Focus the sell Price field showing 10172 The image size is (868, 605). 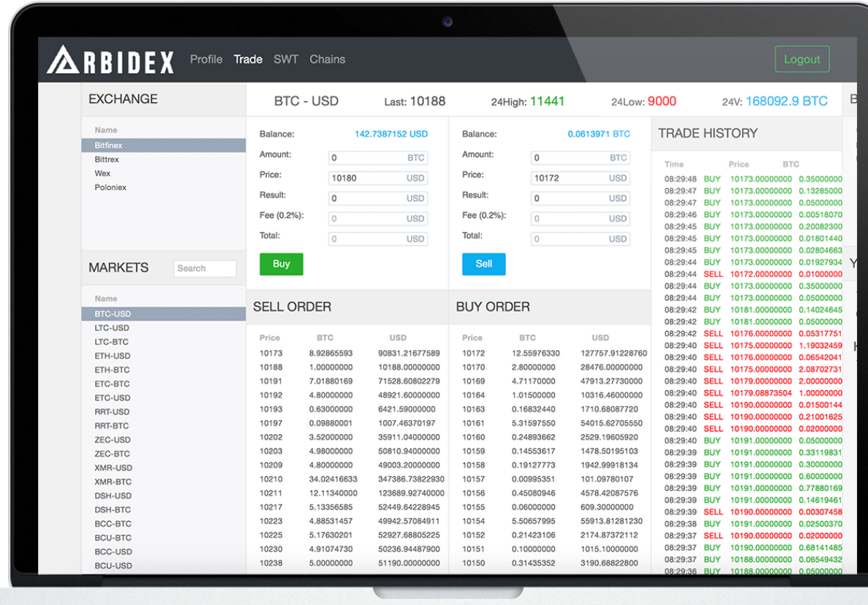(x=580, y=178)
